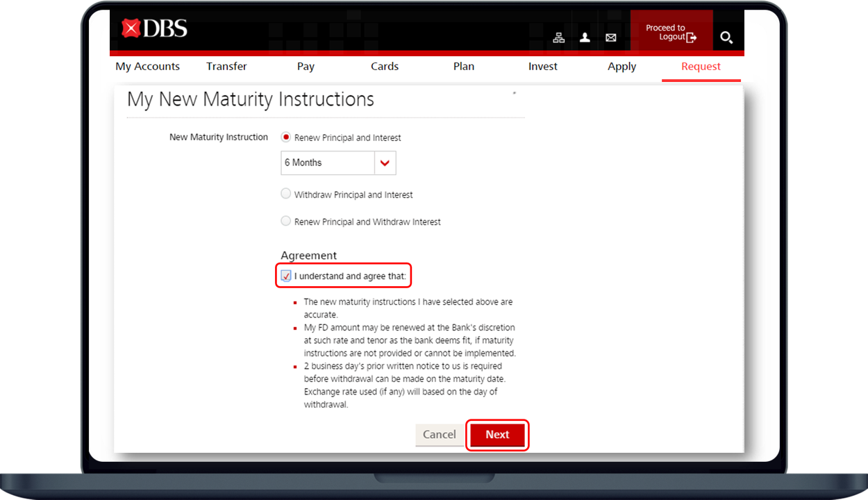Screen dimensions: 868x500
Task: Switch to the Request tab
Action: (701, 67)
